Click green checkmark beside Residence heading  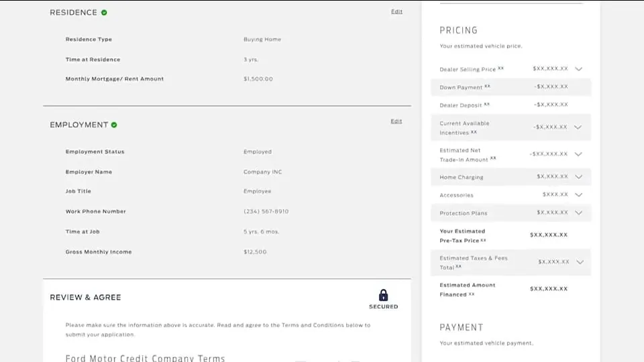[104, 13]
